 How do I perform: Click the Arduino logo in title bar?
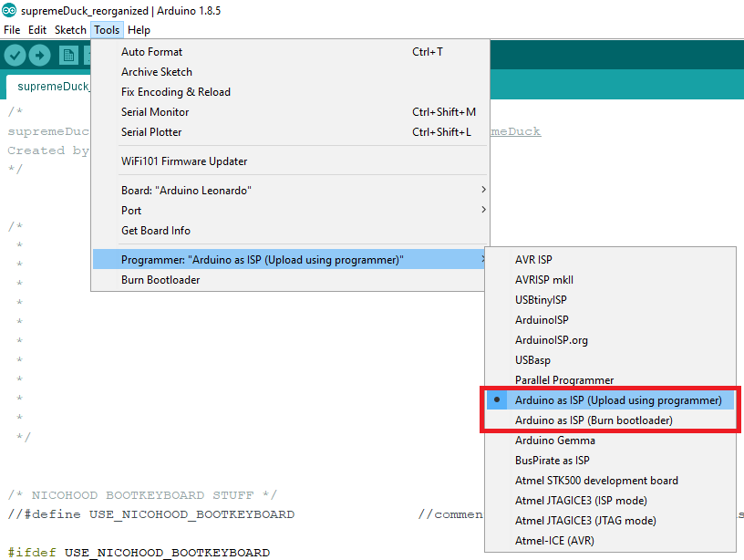(9, 10)
